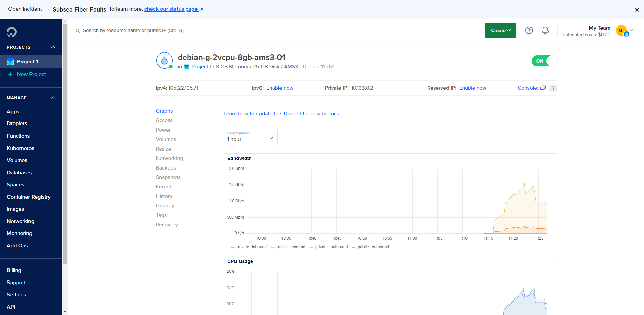The width and height of the screenshot is (644, 315).
Task: Click the Project 1 breadcrumb link
Action: [x=202, y=67]
